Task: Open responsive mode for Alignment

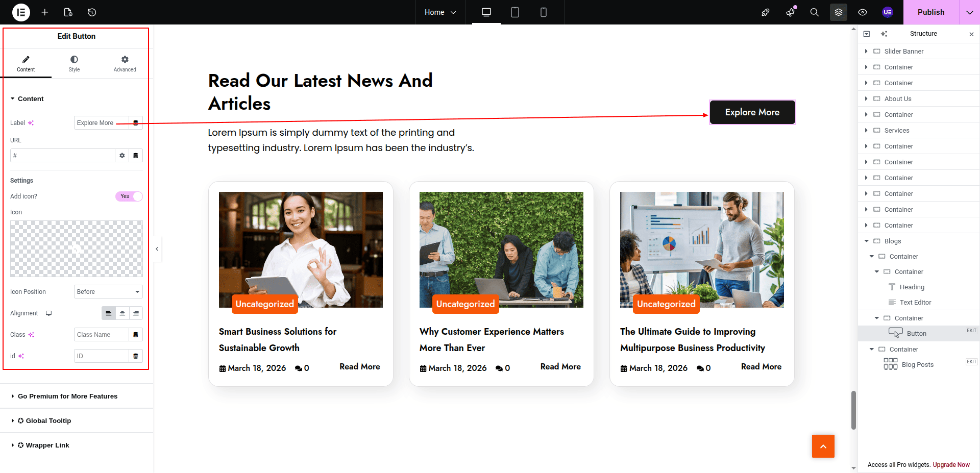Action: click(48, 313)
